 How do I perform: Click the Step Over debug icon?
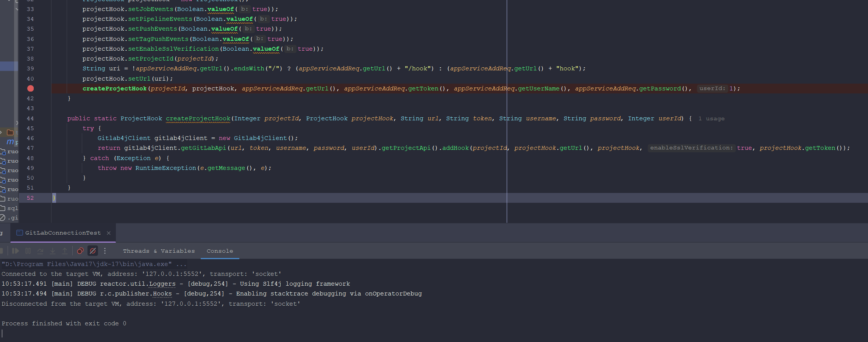tap(40, 251)
